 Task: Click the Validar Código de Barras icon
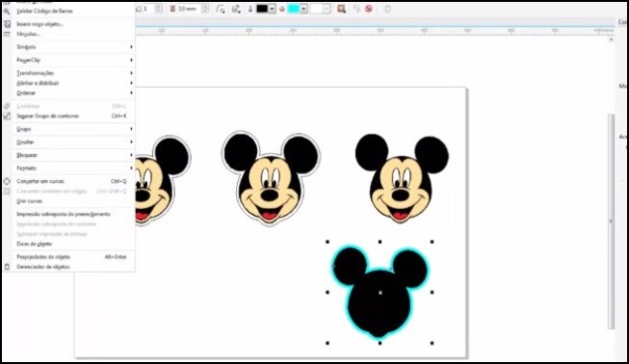tap(7, 12)
